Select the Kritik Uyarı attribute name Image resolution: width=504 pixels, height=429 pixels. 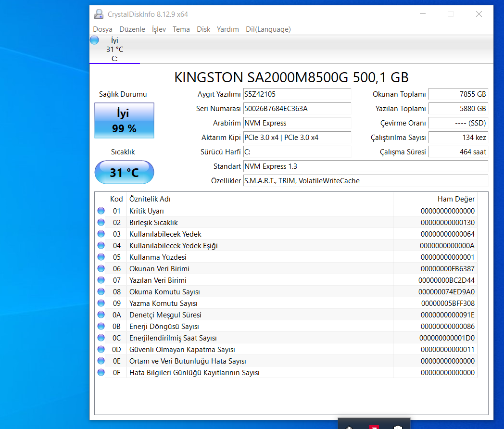tap(147, 211)
